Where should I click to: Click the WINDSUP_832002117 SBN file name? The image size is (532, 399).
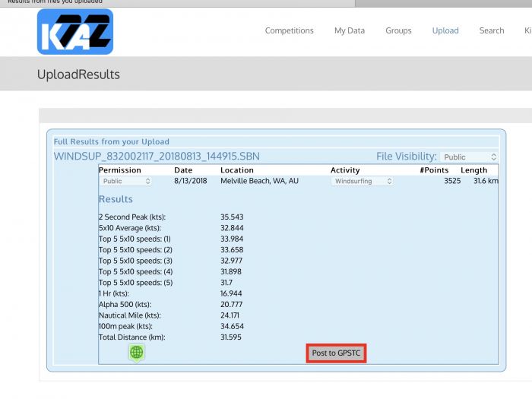pos(157,157)
